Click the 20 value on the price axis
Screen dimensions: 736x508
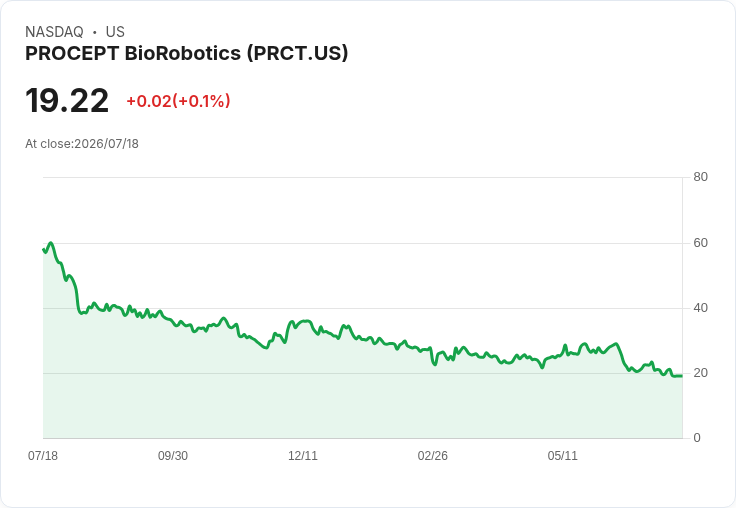700,373
